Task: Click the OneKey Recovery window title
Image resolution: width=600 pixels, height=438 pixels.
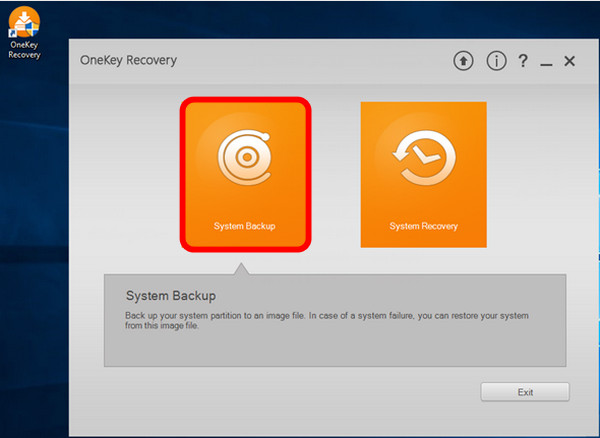Action: [x=128, y=60]
